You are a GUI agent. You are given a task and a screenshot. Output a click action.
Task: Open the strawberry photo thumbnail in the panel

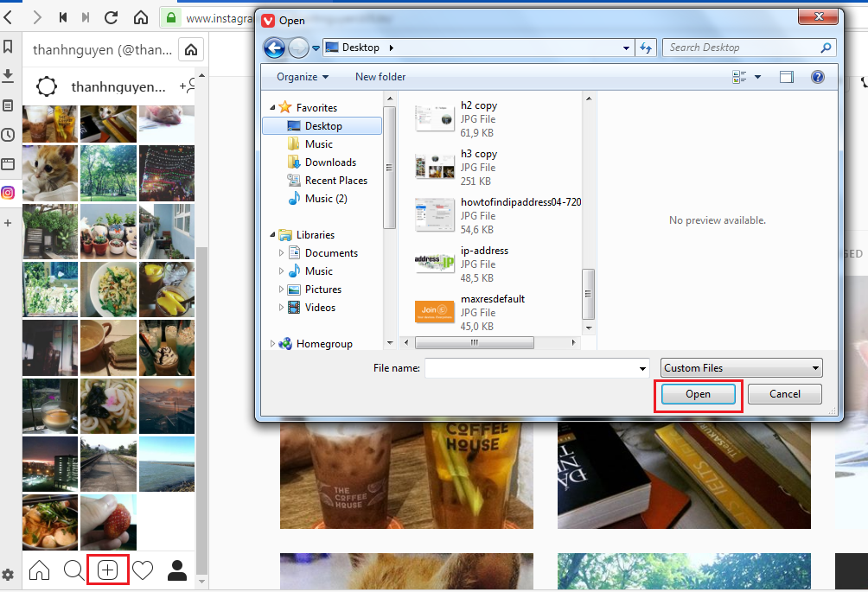point(109,522)
